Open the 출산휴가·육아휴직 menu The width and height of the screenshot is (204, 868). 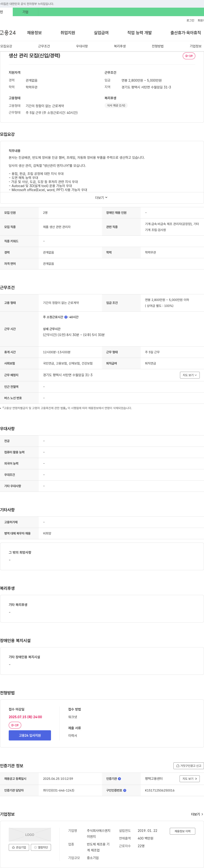186,33
